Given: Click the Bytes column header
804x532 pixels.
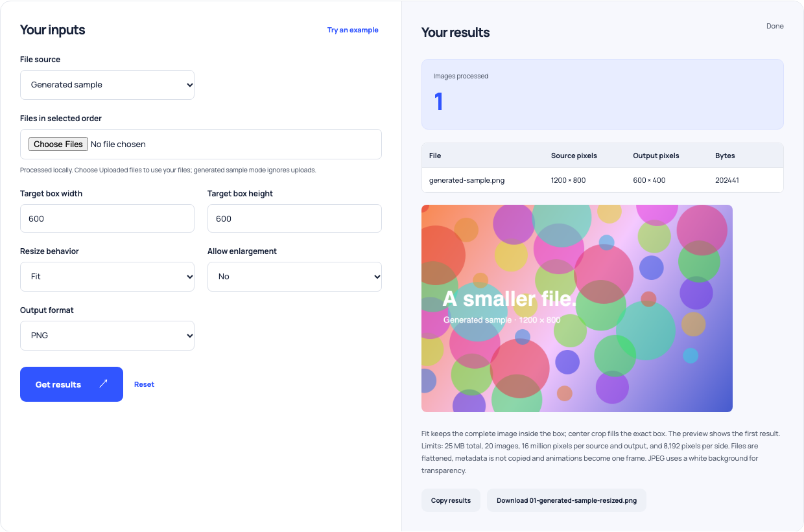Looking at the screenshot, I should coord(725,156).
